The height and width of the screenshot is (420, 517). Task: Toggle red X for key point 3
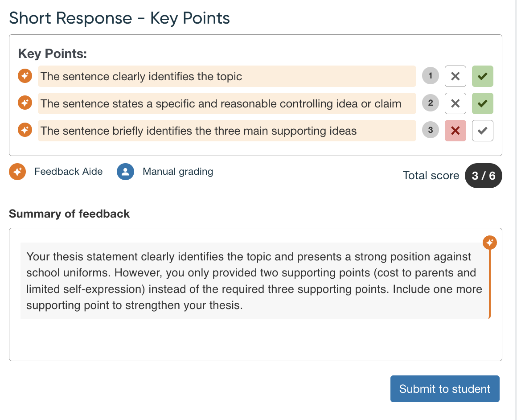[455, 131]
